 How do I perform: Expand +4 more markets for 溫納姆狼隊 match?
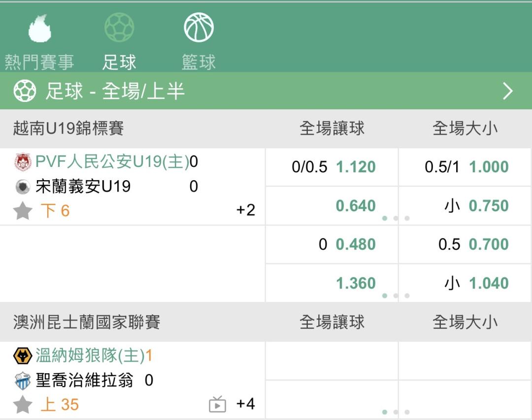point(245,404)
